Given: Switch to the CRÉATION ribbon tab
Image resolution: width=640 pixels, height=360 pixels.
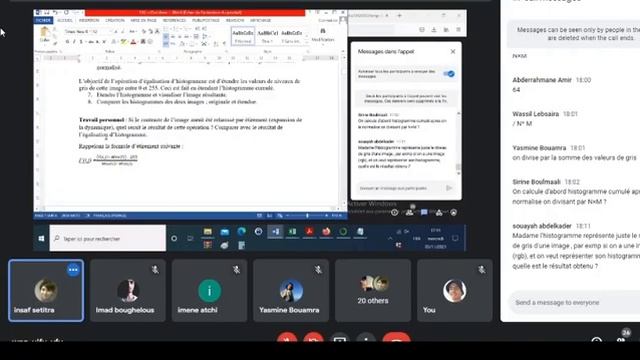Looking at the screenshot, I should [x=115, y=20].
